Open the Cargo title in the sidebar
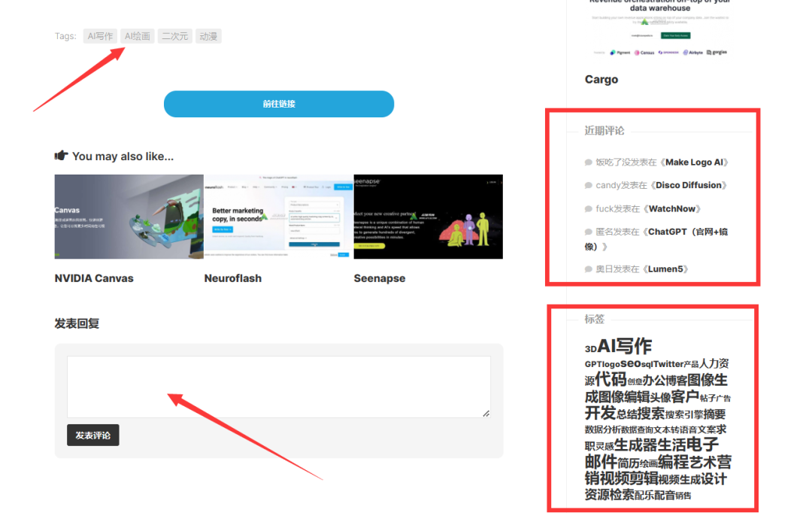812x513 pixels. coord(601,79)
